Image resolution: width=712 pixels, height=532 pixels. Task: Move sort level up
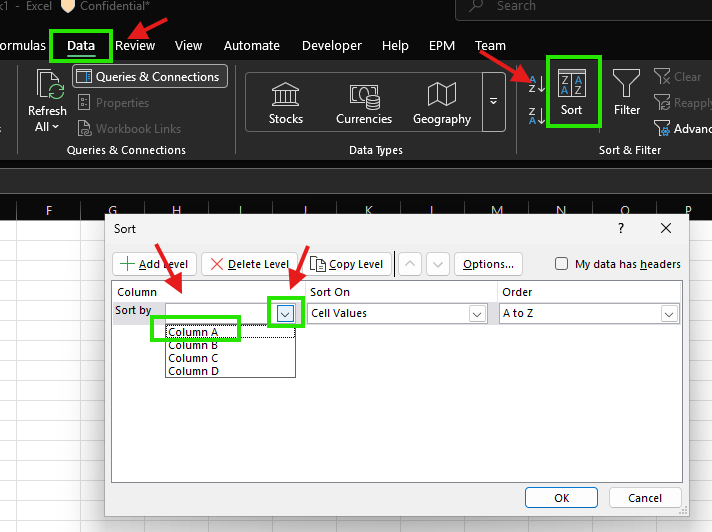pyautogui.click(x=410, y=264)
